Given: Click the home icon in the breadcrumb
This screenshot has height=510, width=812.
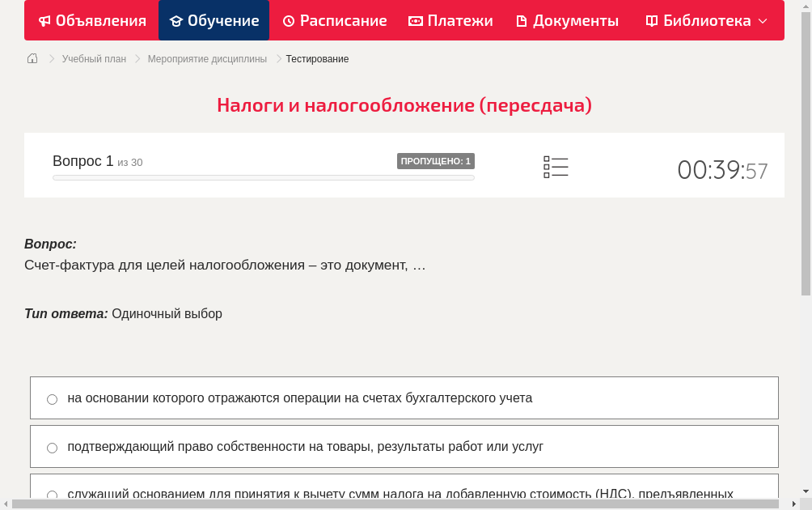Looking at the screenshot, I should click(32, 58).
